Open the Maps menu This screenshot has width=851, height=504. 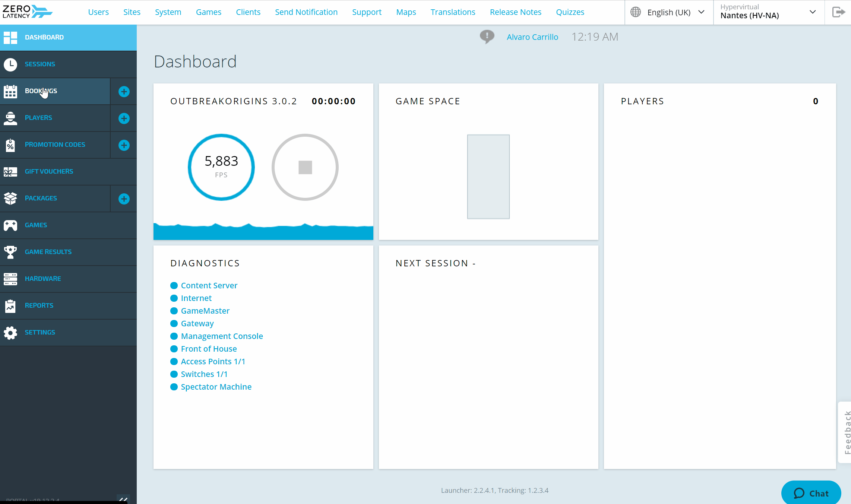(x=406, y=12)
